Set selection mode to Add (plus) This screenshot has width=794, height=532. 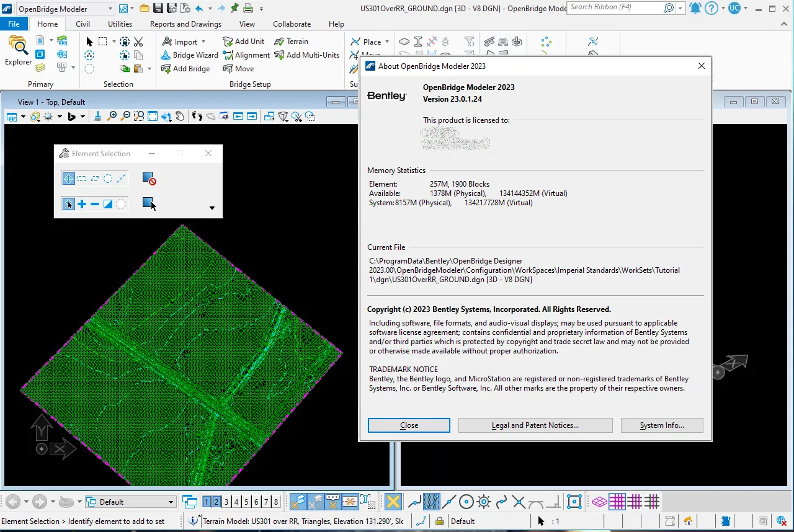tap(82, 204)
